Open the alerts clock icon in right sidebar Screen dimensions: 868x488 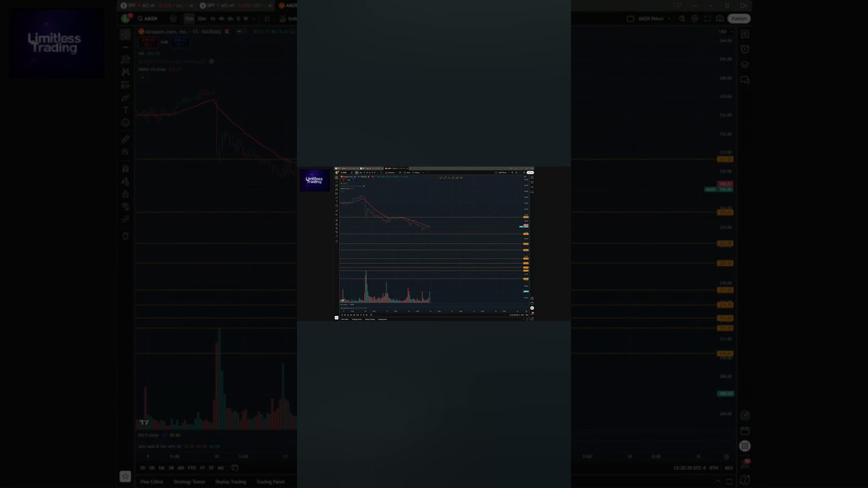click(745, 49)
